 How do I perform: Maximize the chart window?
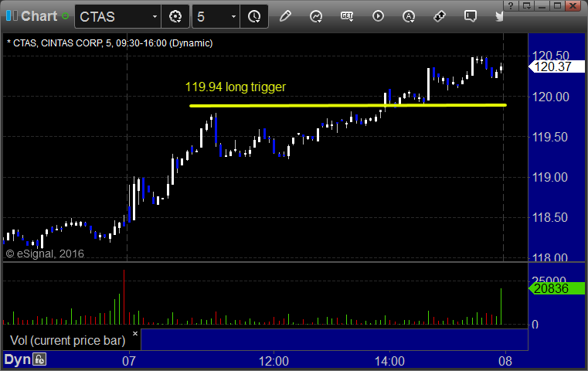557,5
